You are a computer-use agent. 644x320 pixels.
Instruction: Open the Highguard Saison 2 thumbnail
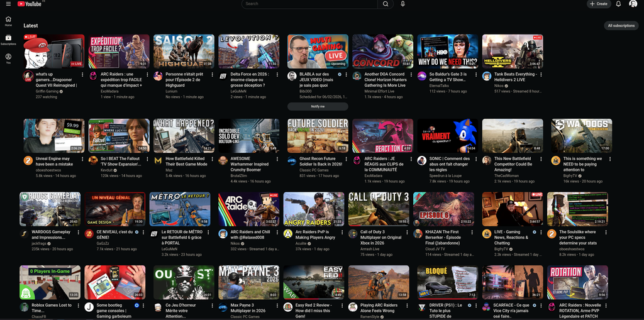point(184,51)
